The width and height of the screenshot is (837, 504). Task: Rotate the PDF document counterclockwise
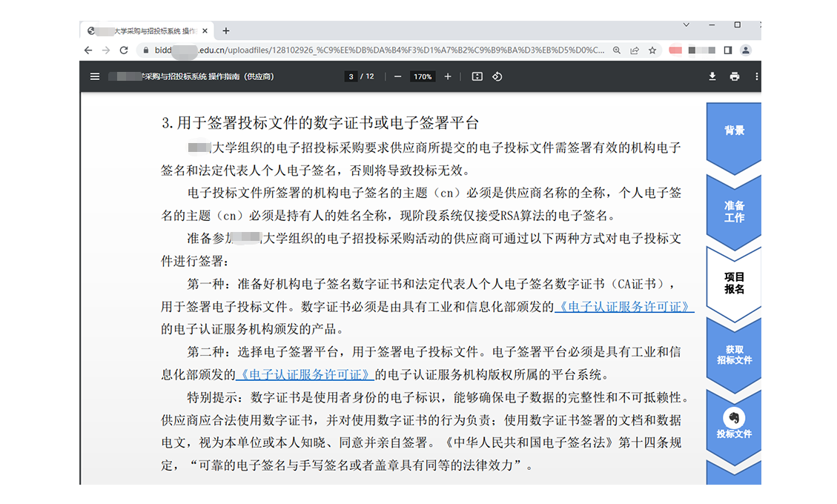(497, 76)
